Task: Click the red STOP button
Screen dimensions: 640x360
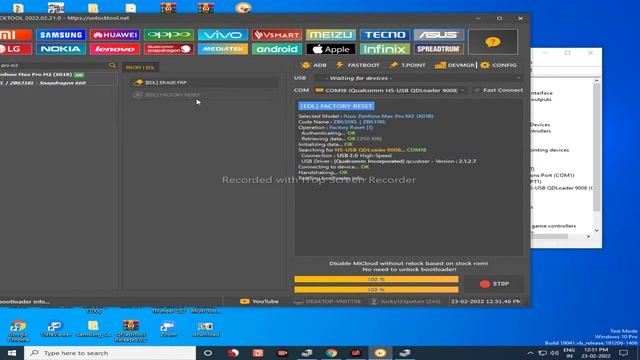Action: pos(494,284)
